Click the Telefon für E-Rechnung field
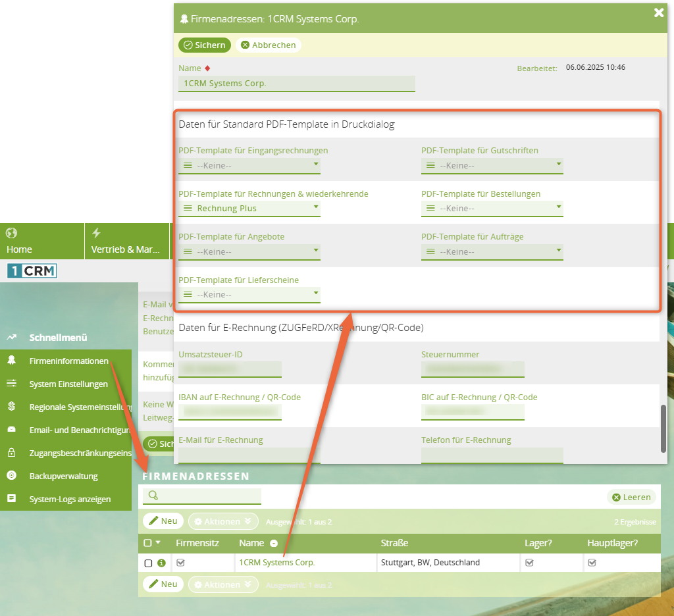The image size is (674, 616). (492, 455)
